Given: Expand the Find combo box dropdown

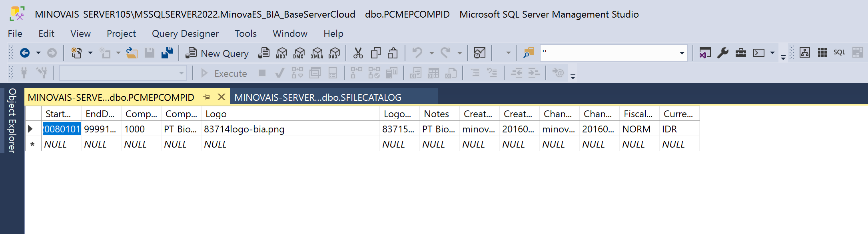Looking at the screenshot, I should click(x=682, y=53).
